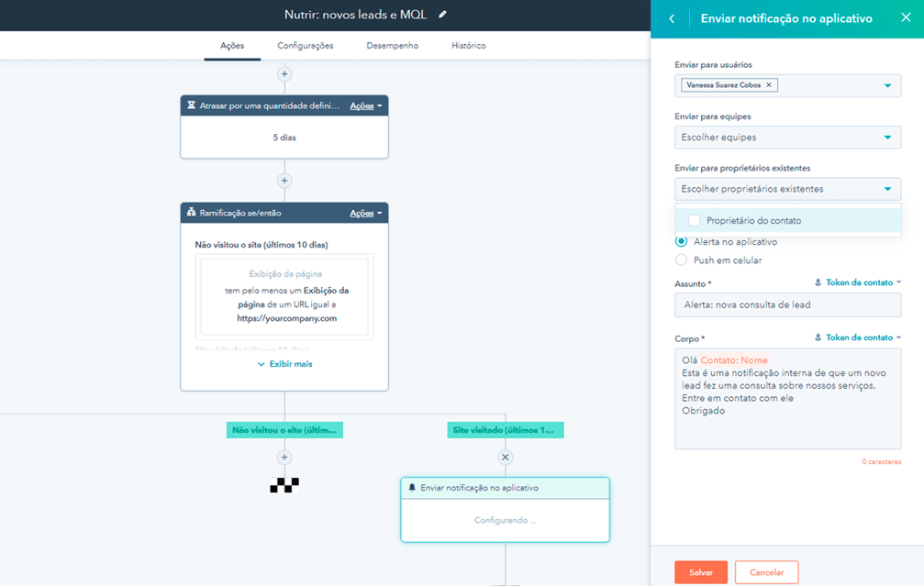The image size is (924, 586).
Task: Open the Desempenho tab
Action: click(392, 46)
